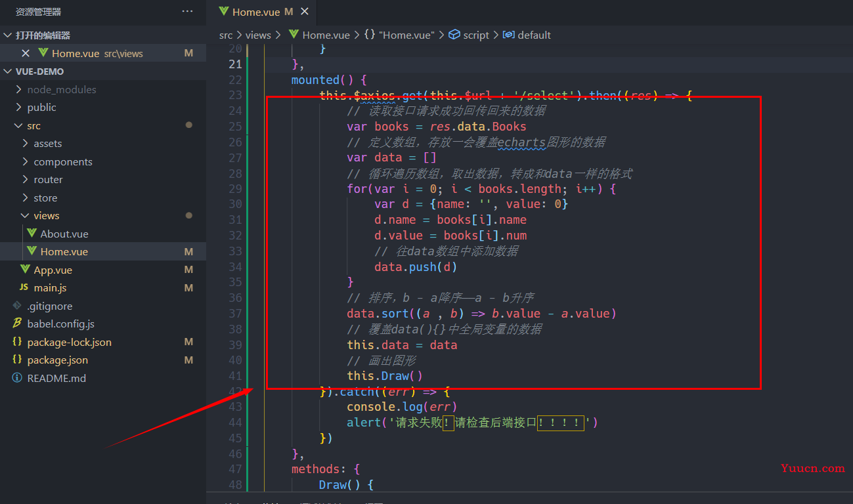This screenshot has width=853, height=504.
Task: Expand the assets folder
Action: tap(25, 143)
